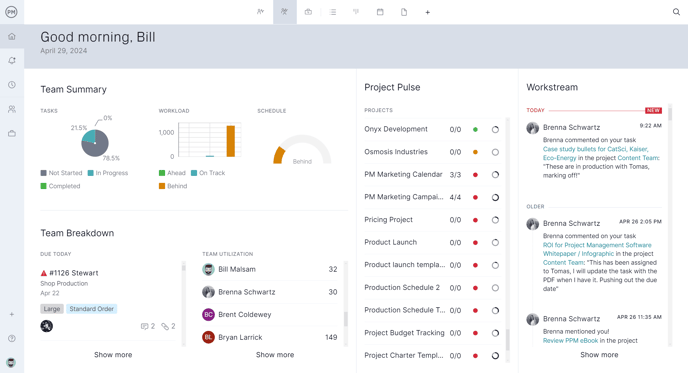Click the orange status dot for Osmosis Industries
Screen dimensions: 688x373
click(x=475, y=152)
